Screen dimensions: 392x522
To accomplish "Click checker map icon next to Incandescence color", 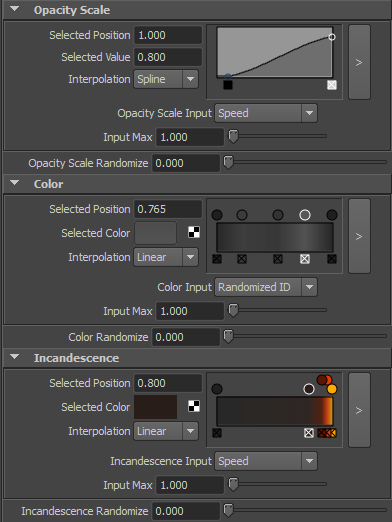I will pos(194,406).
